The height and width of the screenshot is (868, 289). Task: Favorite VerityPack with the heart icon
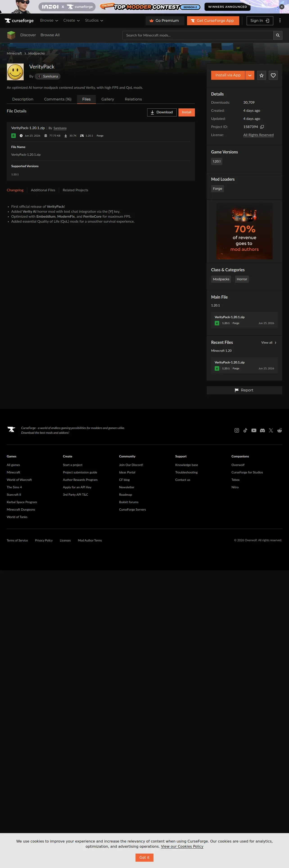pos(273,75)
